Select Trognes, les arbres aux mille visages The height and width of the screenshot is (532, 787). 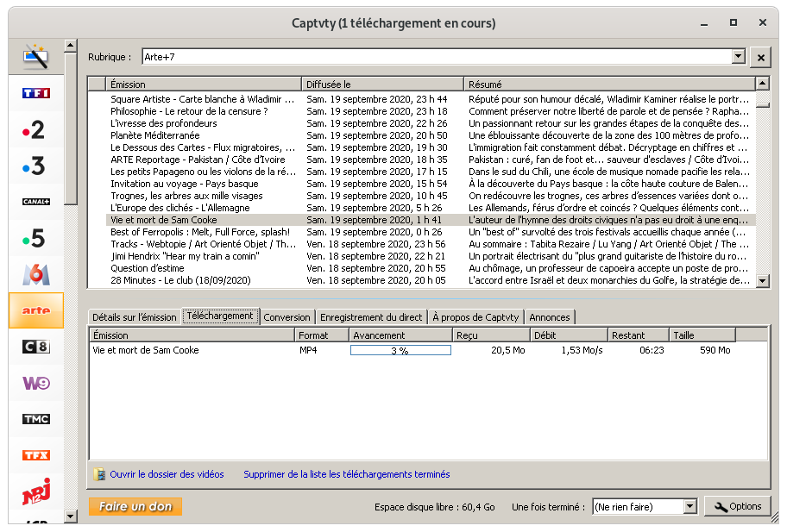[x=431, y=196]
